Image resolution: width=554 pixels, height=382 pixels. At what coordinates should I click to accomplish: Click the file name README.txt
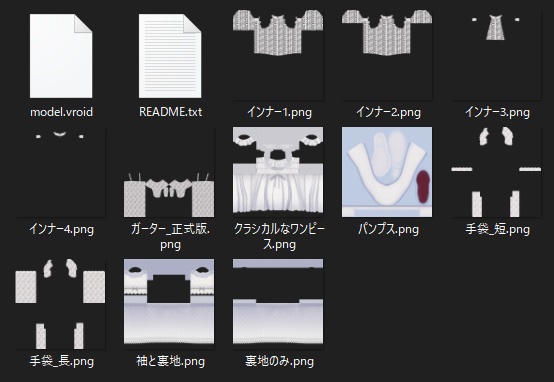click(170, 112)
